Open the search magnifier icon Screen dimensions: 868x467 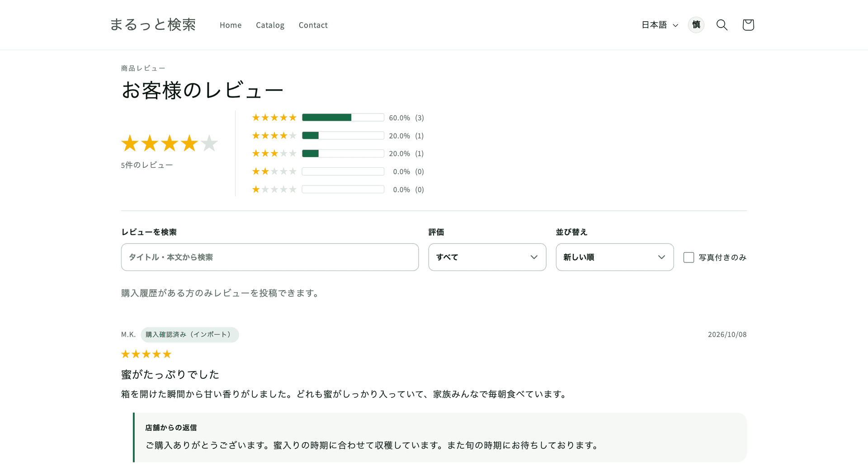(x=722, y=25)
